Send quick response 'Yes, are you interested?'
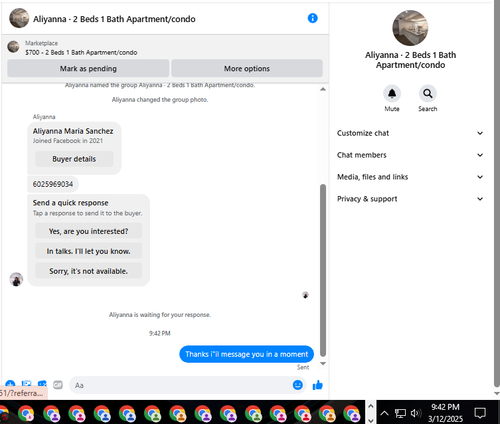 (88, 231)
